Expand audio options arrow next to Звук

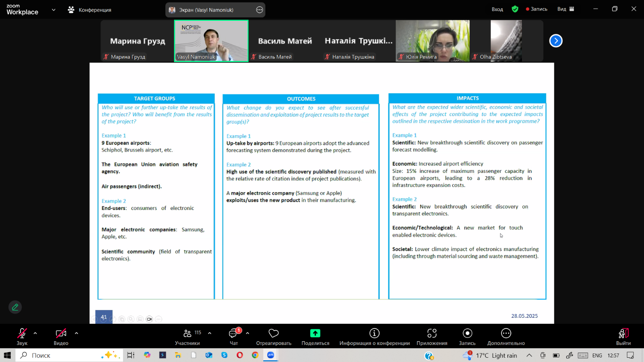(x=35, y=333)
